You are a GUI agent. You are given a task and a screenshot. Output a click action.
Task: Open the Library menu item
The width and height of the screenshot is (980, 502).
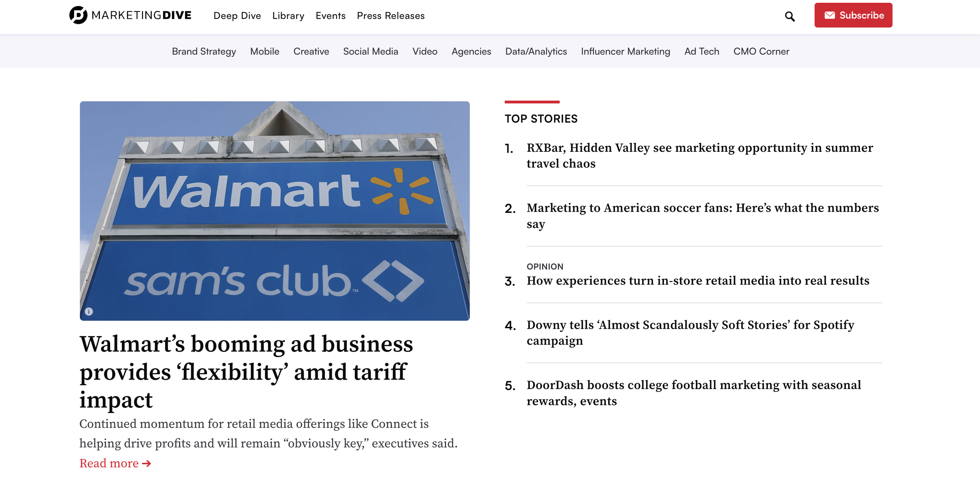(x=288, y=16)
